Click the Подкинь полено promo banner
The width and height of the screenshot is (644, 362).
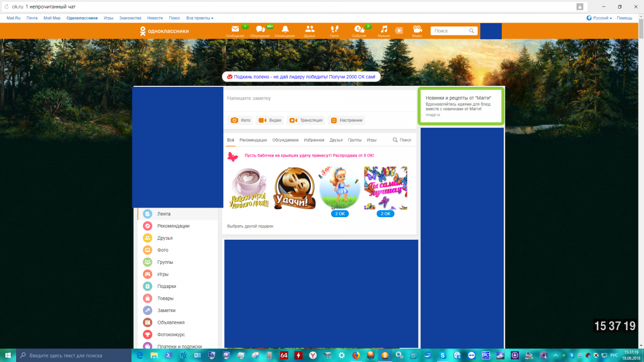pyautogui.click(x=301, y=77)
